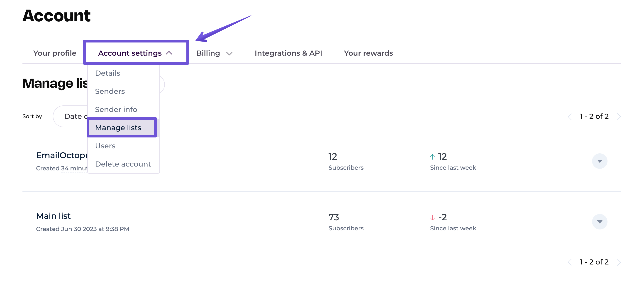
Task: Select Sender info menu entry
Action: 116,110
